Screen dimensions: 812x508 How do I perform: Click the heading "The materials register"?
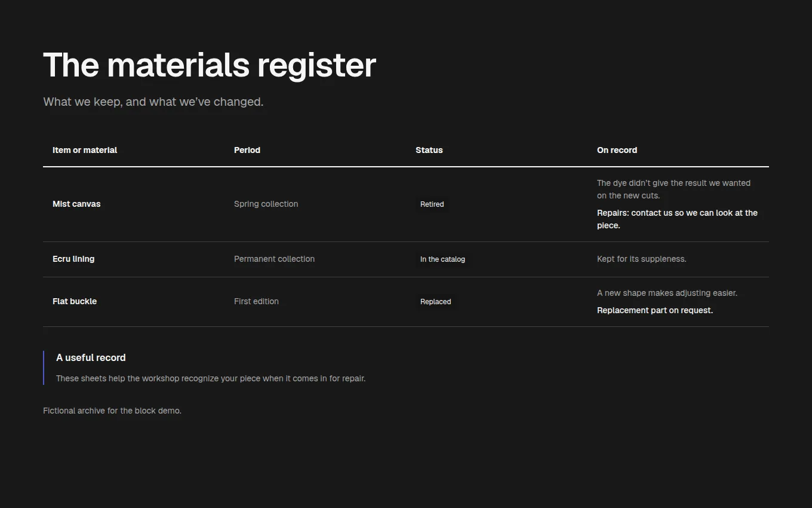tap(210, 65)
